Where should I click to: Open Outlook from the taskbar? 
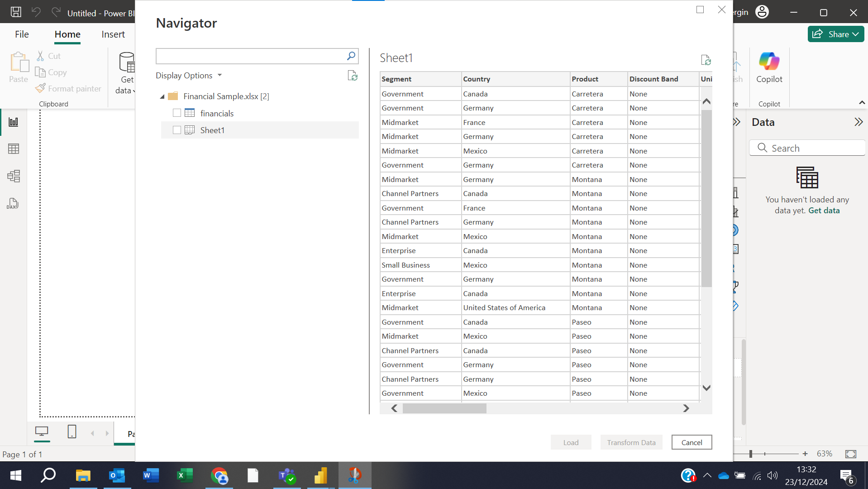click(x=117, y=475)
